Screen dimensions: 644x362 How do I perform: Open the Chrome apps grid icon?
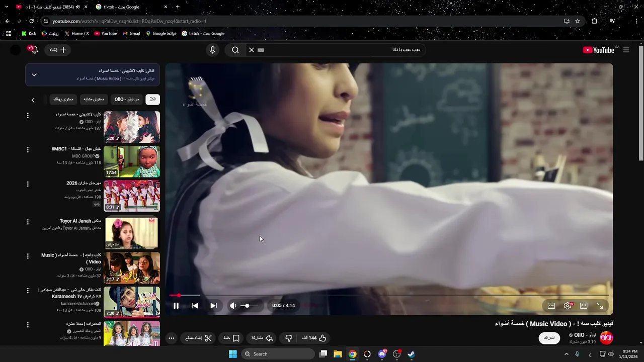click(x=9, y=34)
